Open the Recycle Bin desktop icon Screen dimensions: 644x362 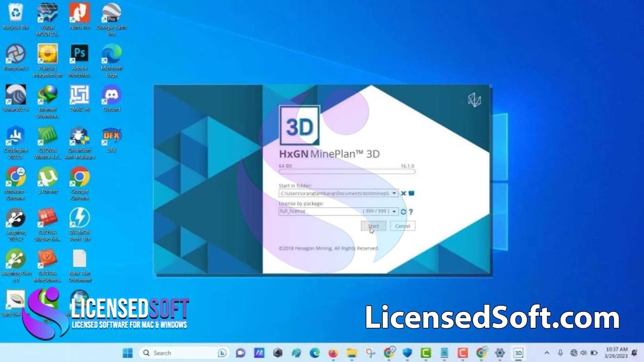pos(16,16)
